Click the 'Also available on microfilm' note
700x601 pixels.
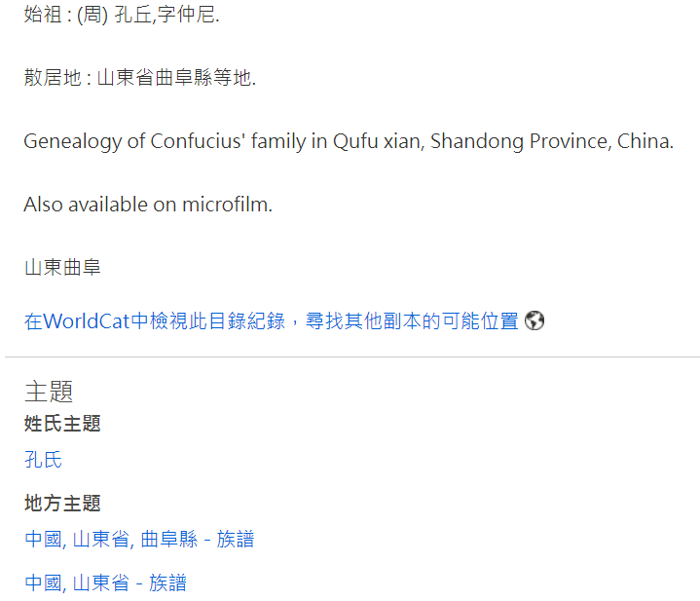(148, 205)
